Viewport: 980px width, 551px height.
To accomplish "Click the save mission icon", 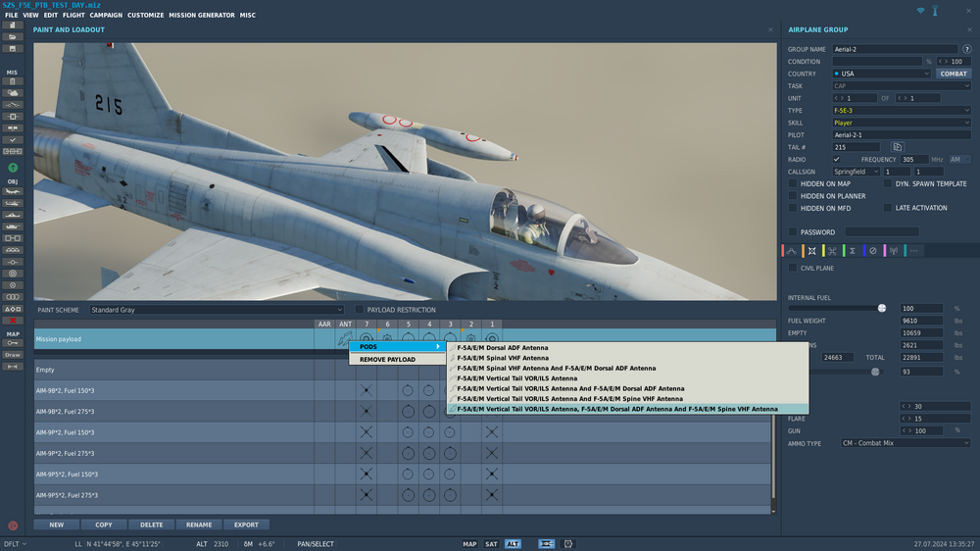I will pos(12,49).
